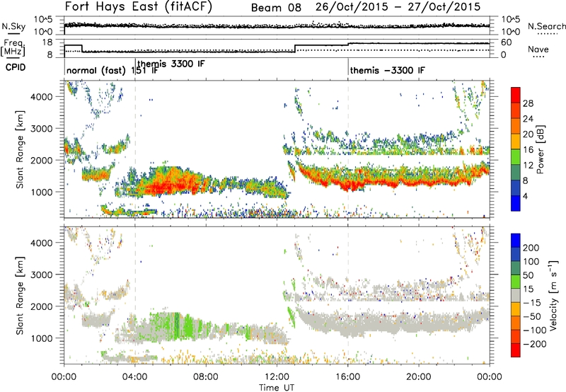Viewport: 566px width, 392px height.
Task: Click the '12:00' time axis tick
Action: coord(277,377)
